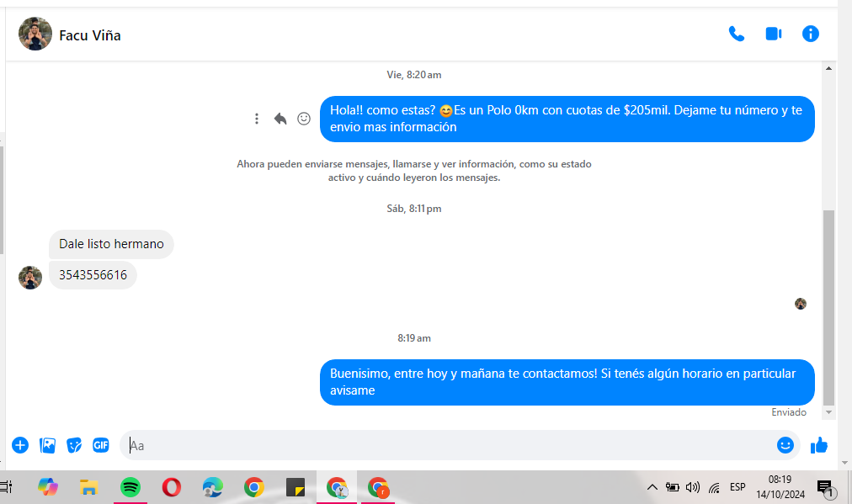Image resolution: width=852 pixels, height=504 pixels.
Task: Open Facu Viña profile picture in header
Action: (35, 34)
